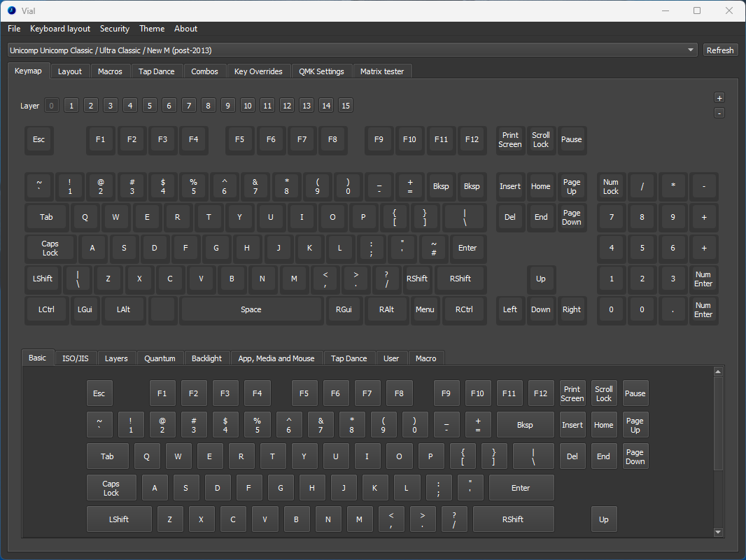Select the keymap Up arrow key

[541, 279]
